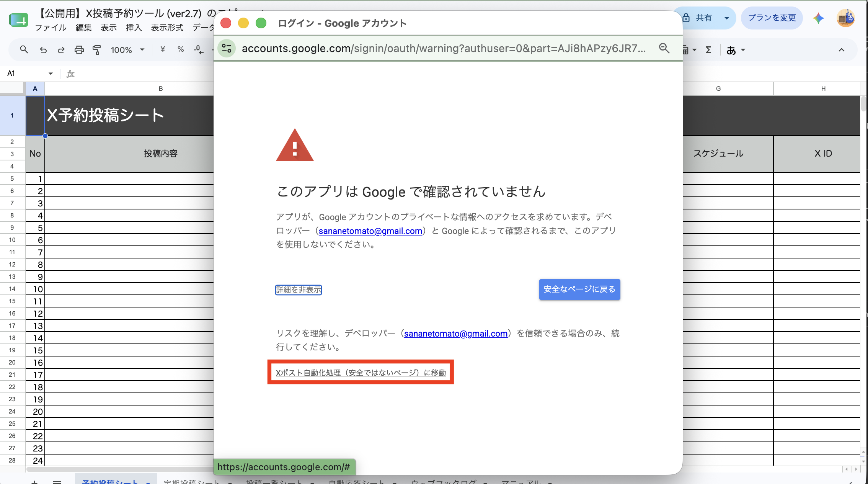Close the Google login popup window
This screenshot has height=484, width=868.
point(226,23)
